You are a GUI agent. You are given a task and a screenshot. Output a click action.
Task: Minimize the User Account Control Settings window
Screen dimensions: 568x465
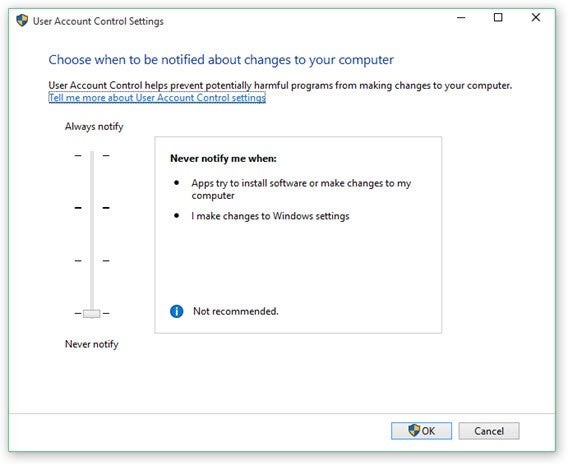click(461, 17)
